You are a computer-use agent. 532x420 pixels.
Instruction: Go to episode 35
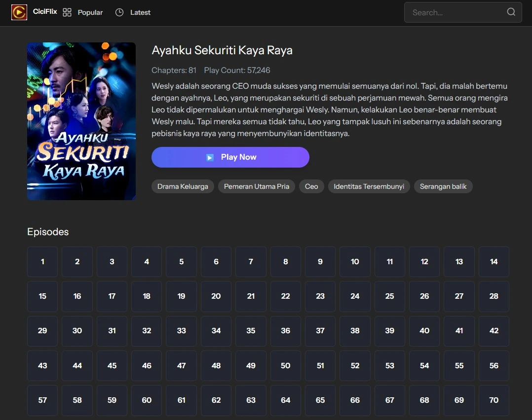click(x=251, y=331)
